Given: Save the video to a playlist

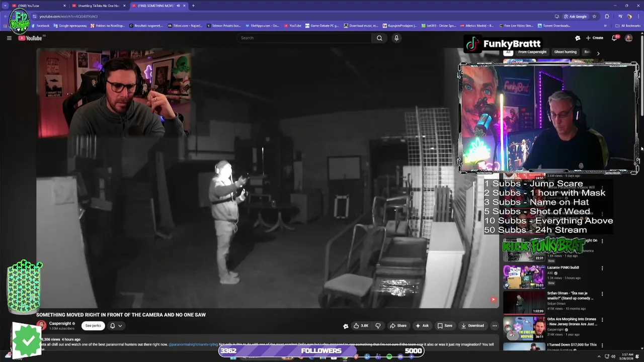Looking at the screenshot, I should [x=445, y=326].
